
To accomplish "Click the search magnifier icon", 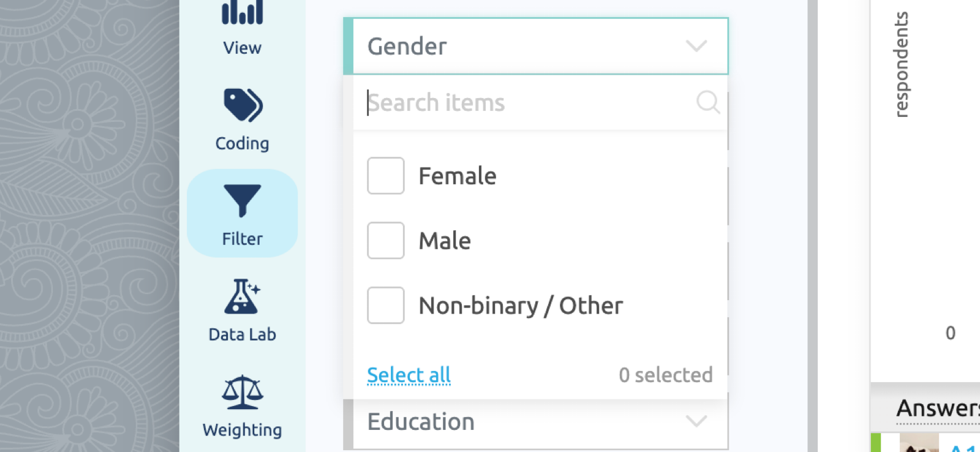I will tap(707, 102).
